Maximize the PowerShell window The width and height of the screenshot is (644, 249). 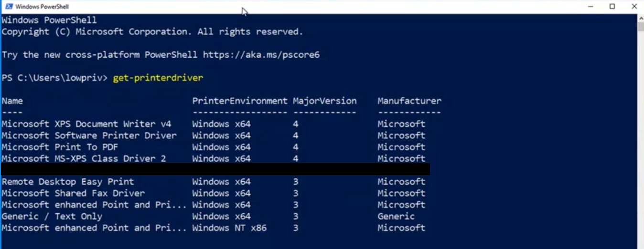[x=612, y=7]
